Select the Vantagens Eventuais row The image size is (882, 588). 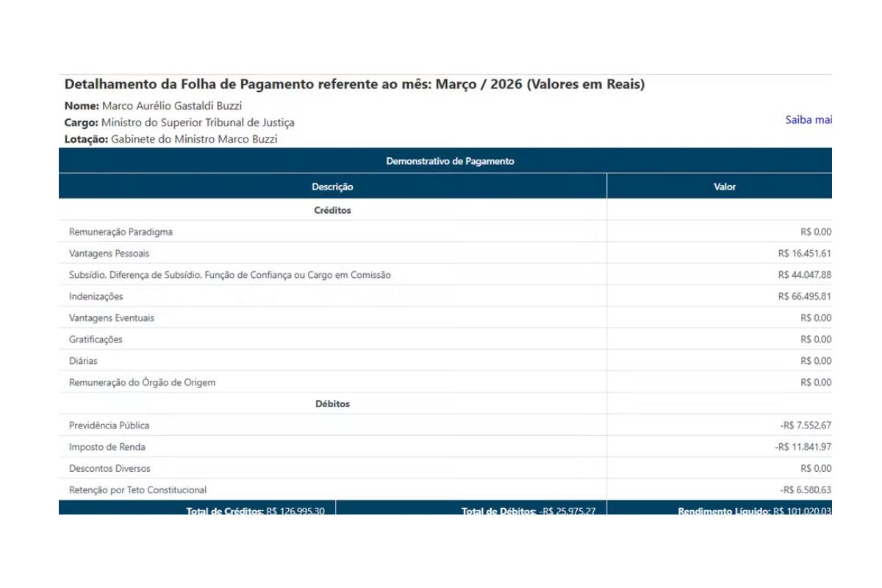click(x=445, y=318)
